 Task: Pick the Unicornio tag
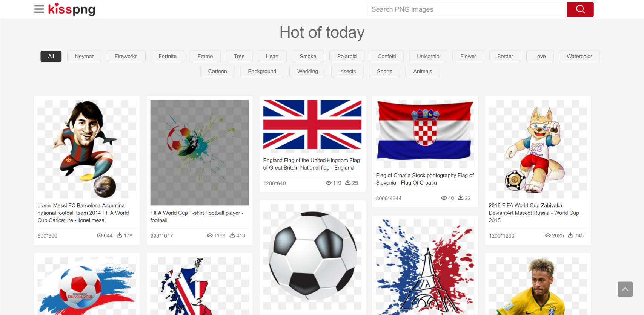click(x=428, y=57)
